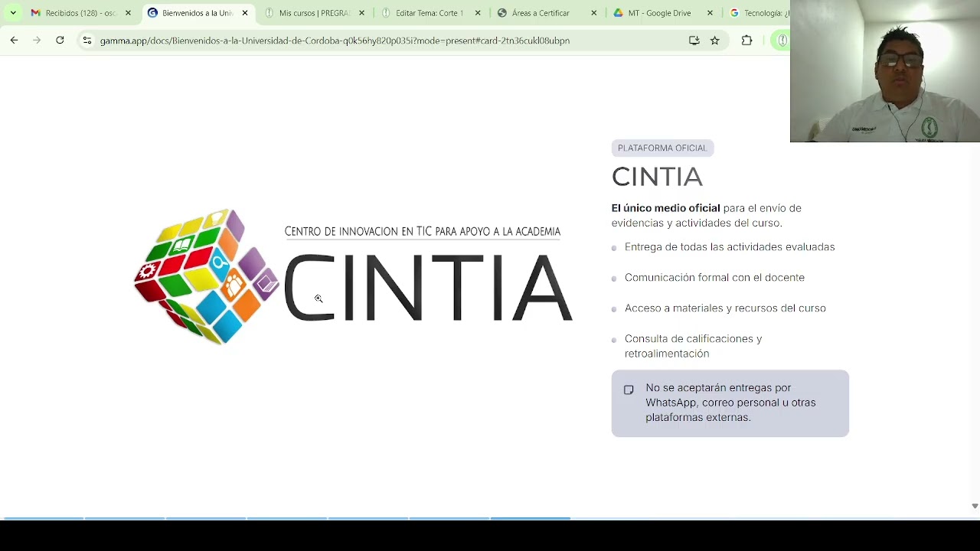Close the Mis cursos tab
Viewport: 980px width, 551px height.
point(361,13)
